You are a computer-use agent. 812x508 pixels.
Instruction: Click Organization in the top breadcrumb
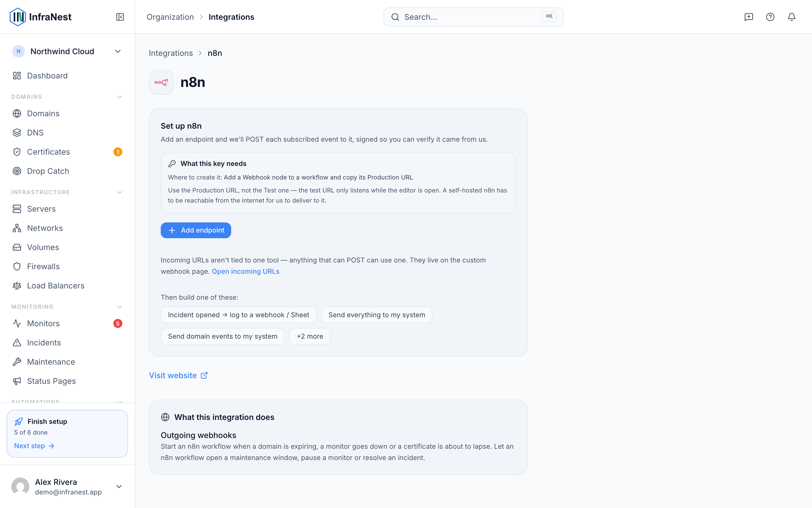pyautogui.click(x=170, y=17)
